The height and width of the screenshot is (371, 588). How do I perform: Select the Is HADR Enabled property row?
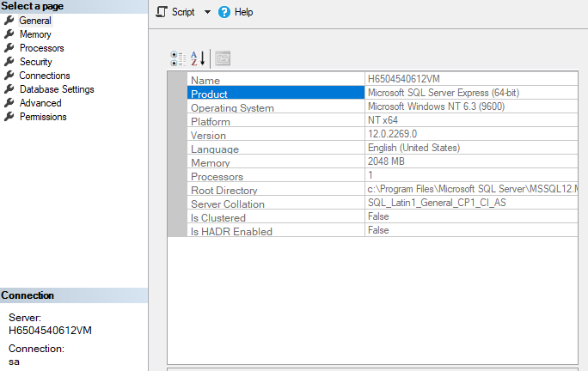[x=276, y=230]
